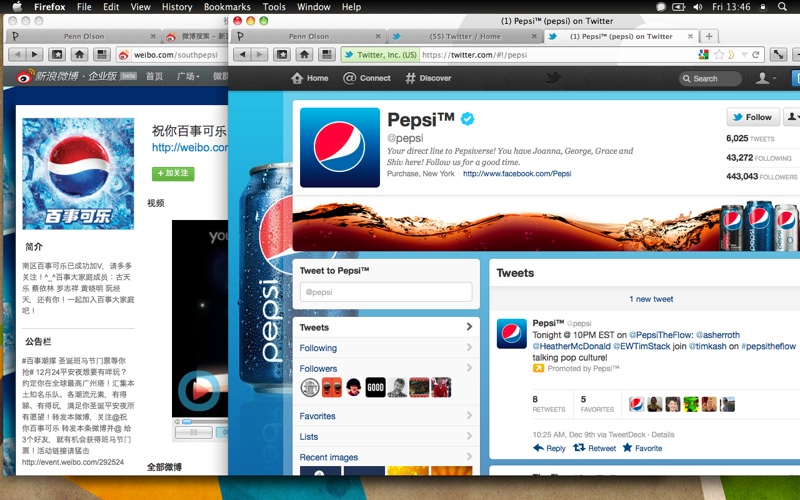Play the video in Weibo window

199,391
